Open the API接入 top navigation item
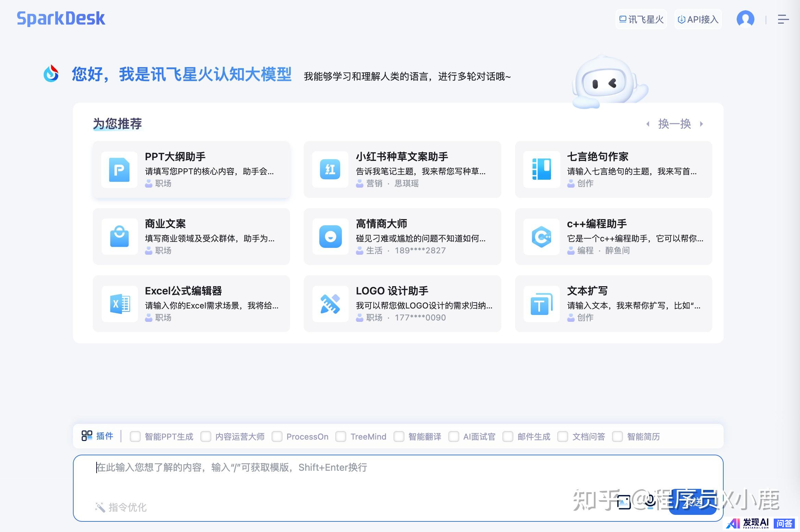Image resolution: width=800 pixels, height=532 pixels. (698, 20)
